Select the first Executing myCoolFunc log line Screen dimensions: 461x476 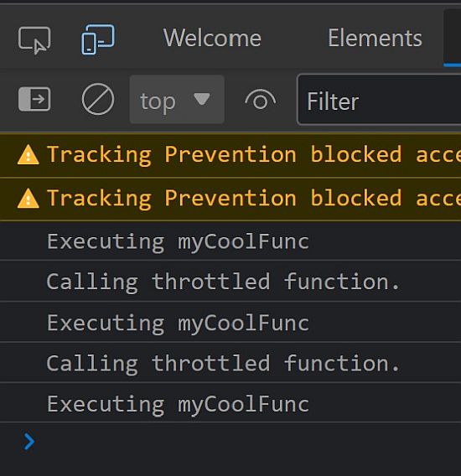point(230,241)
